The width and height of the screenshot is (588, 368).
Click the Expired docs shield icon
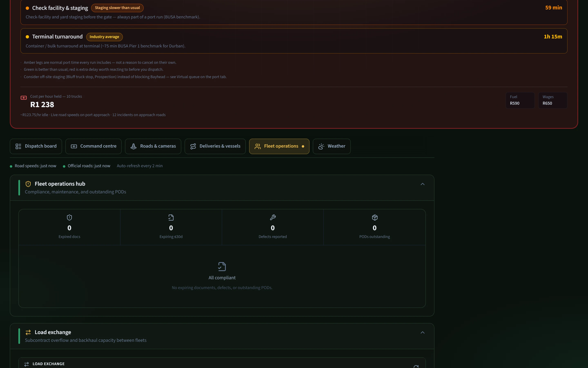point(69,217)
